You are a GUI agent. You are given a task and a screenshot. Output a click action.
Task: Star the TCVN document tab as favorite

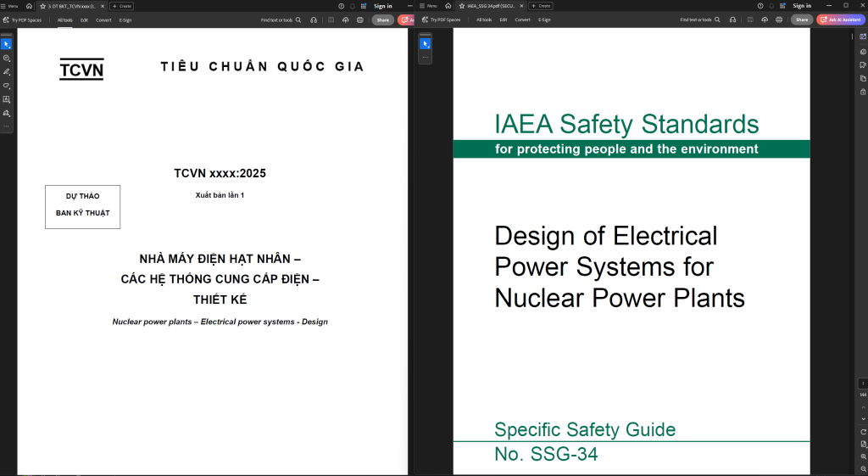pos(42,6)
